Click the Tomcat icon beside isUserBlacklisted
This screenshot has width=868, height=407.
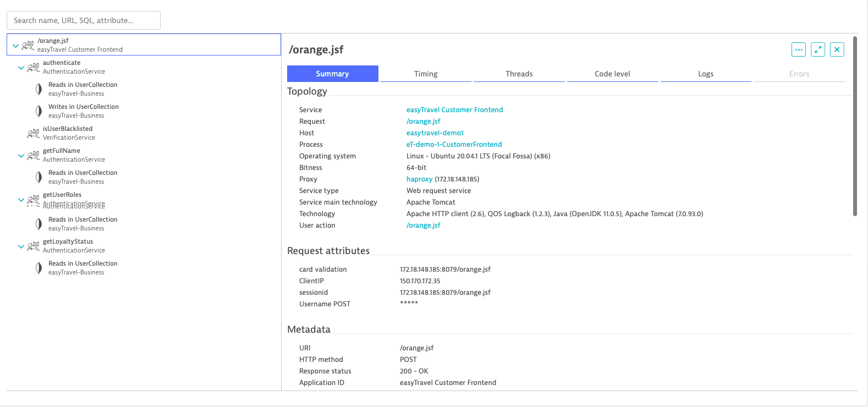33,133
